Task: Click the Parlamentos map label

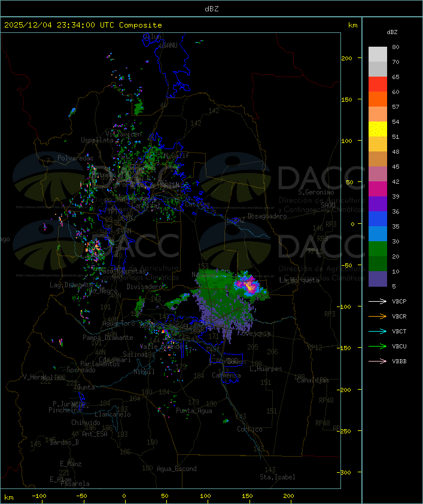Action: pyautogui.click(x=100, y=364)
